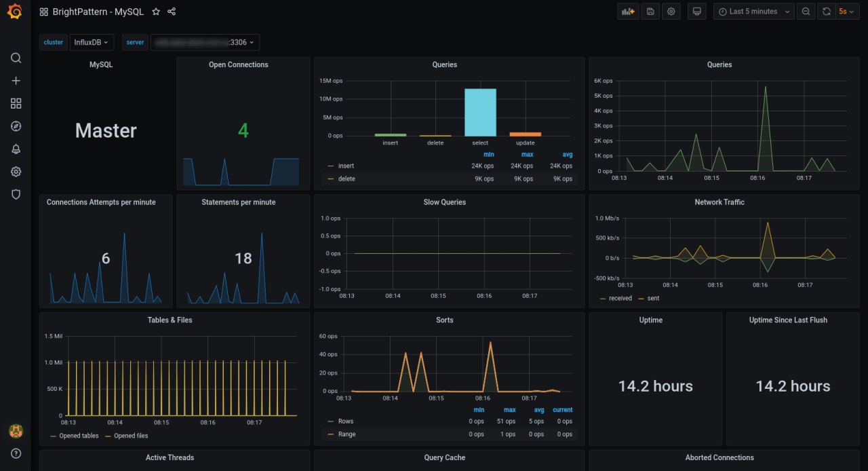Click the dashboard grid icon beside the title
This screenshot has height=471, width=868.
[x=44, y=12]
